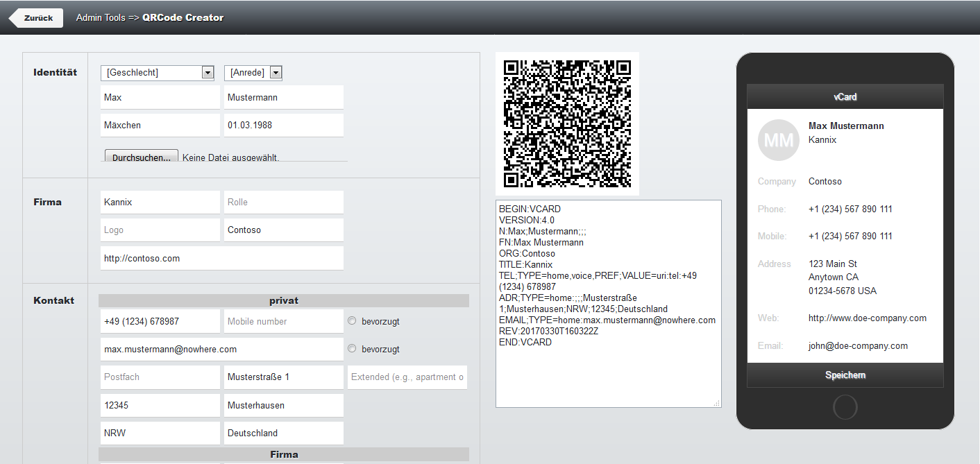The height and width of the screenshot is (464, 980).
Task: Open the Admin Tools breadcrumb
Action: (x=101, y=18)
